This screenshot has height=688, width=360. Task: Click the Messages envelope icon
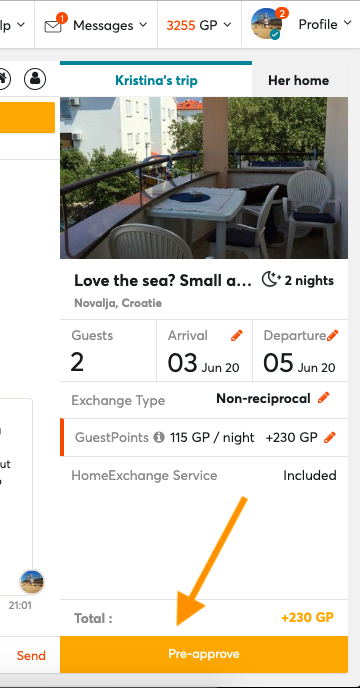[x=53, y=26]
